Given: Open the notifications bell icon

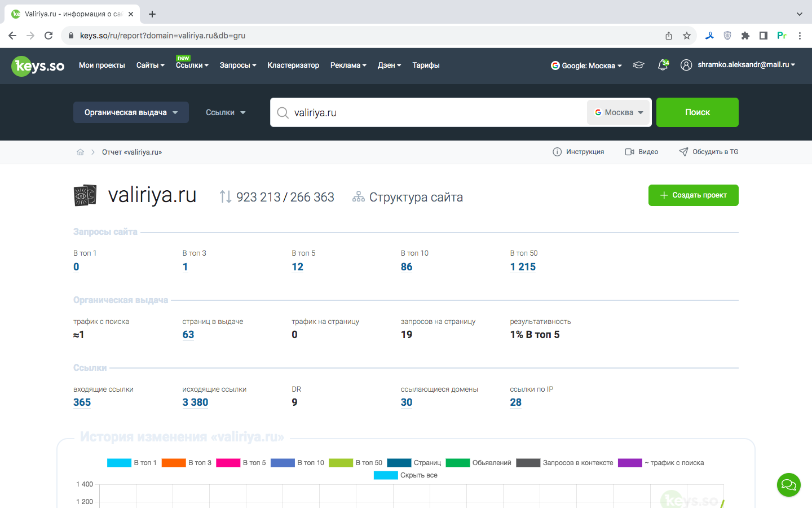Looking at the screenshot, I should [x=663, y=65].
